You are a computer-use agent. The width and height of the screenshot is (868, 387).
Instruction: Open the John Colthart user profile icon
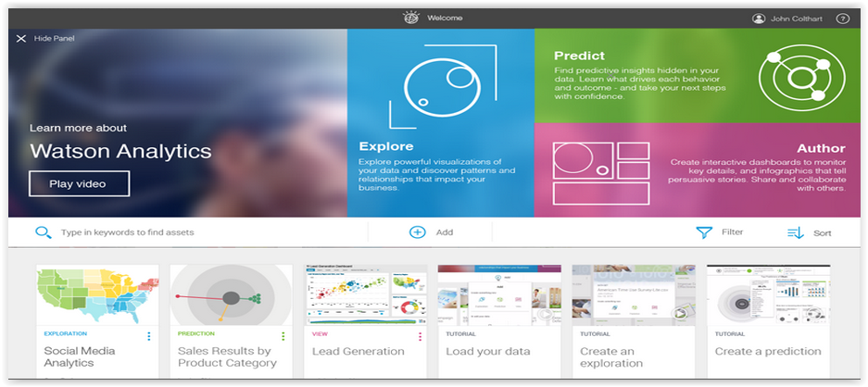pos(759,19)
